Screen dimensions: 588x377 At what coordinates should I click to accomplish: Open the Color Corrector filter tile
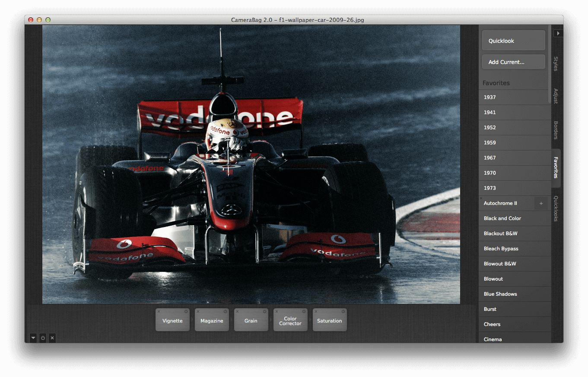point(290,321)
